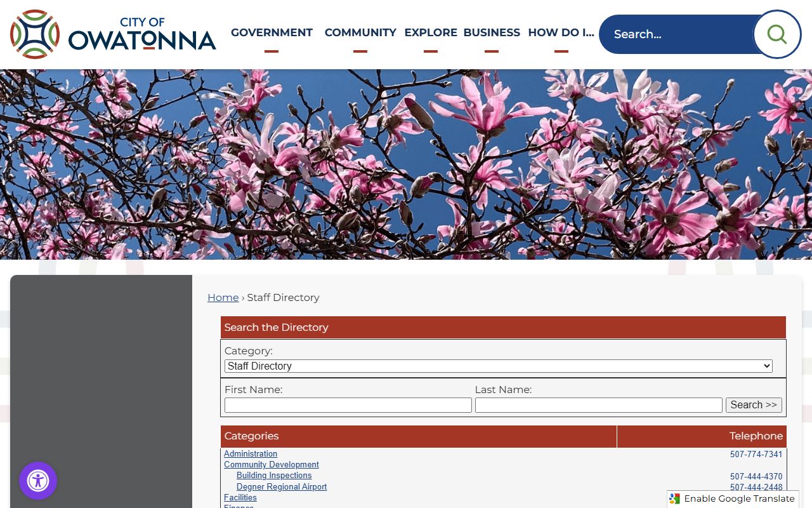Viewport: 812px width, 508px height.
Task: Open the Facilities category link
Action: point(240,498)
